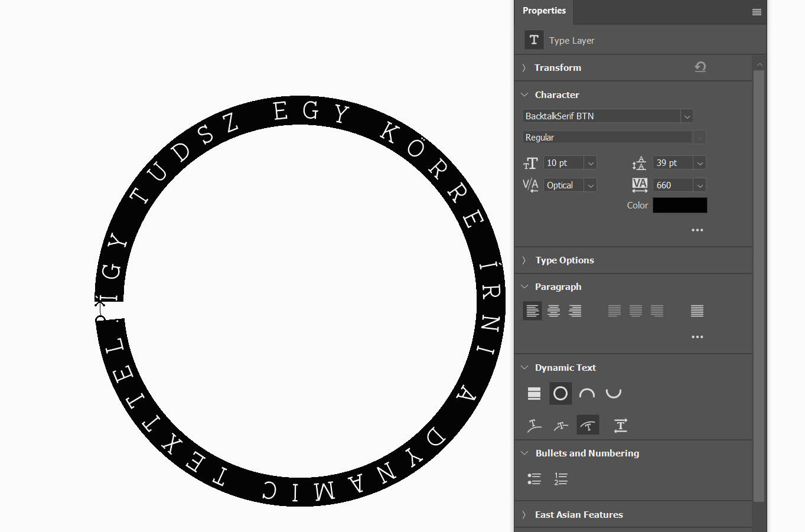Toggle center align text

[553, 311]
